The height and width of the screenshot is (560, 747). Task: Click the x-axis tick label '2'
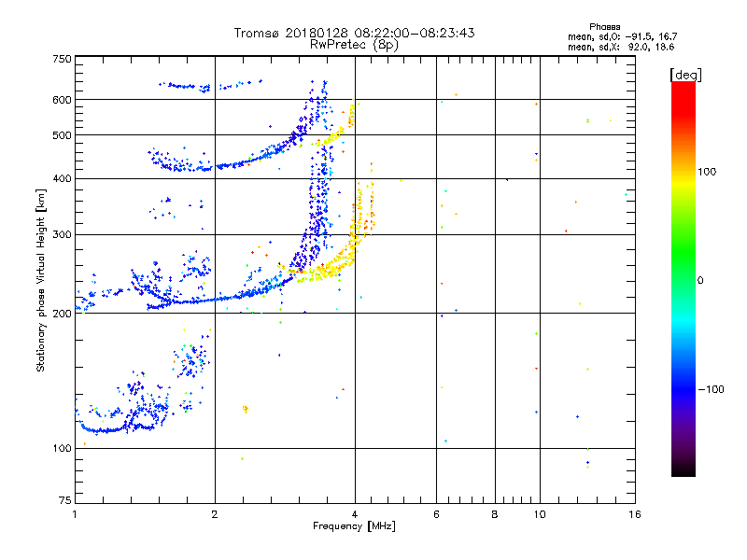215,515
